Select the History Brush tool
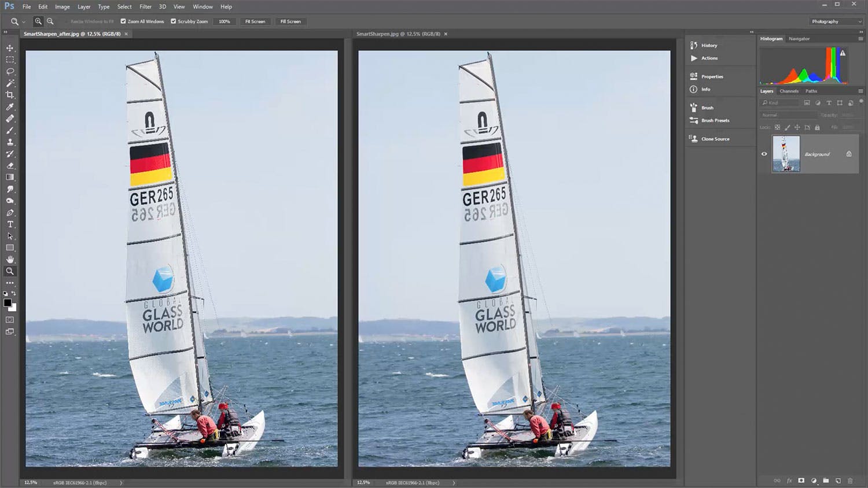 point(10,154)
